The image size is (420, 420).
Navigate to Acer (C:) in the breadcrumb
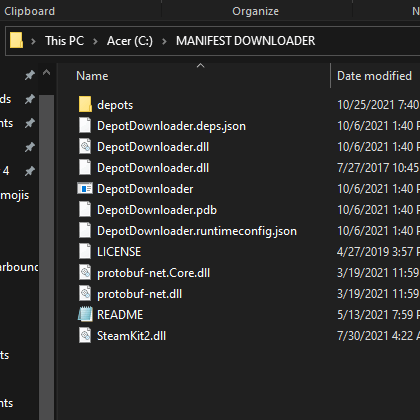130,41
